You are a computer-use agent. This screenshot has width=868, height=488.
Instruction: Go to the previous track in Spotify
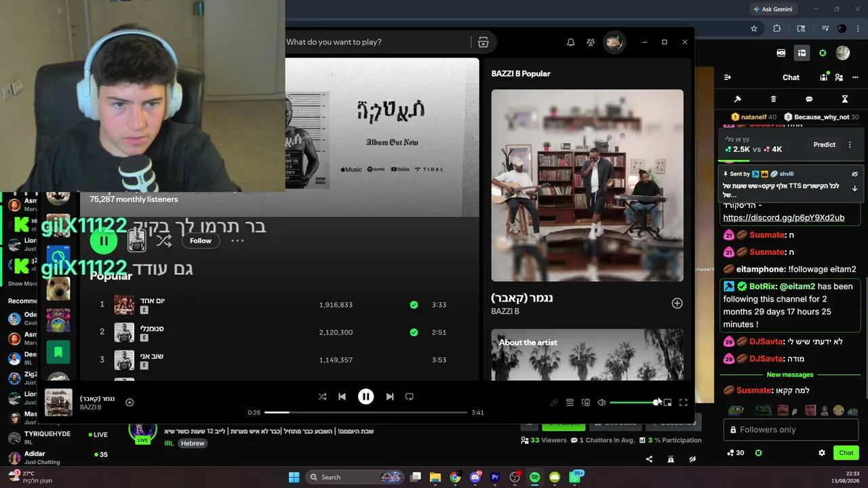342,396
